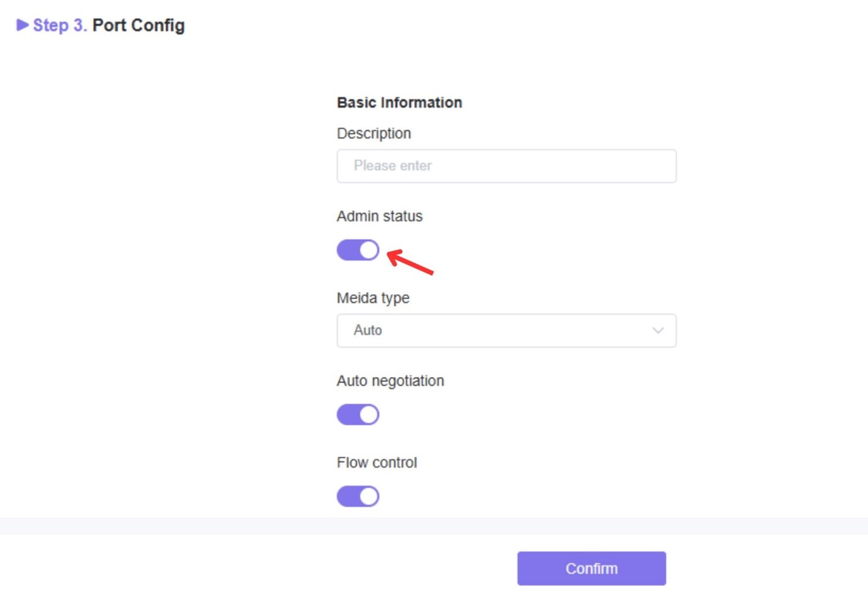Select the Auto value in Meida type
Image resolution: width=868 pixels, height=590 pixels.
pyautogui.click(x=368, y=331)
